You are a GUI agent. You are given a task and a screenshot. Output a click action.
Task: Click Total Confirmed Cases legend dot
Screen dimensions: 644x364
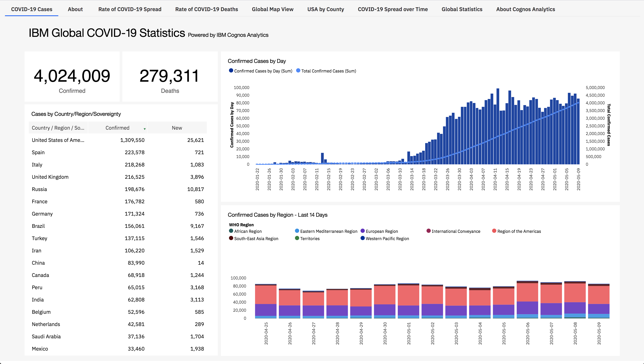pos(298,71)
